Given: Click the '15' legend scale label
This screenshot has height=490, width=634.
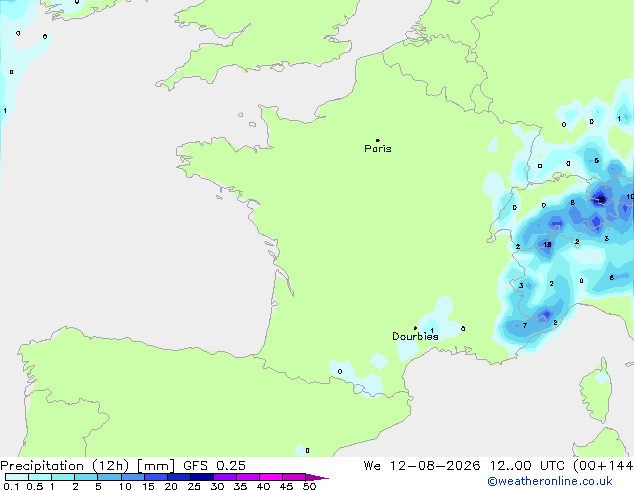Looking at the screenshot, I should [148, 486].
